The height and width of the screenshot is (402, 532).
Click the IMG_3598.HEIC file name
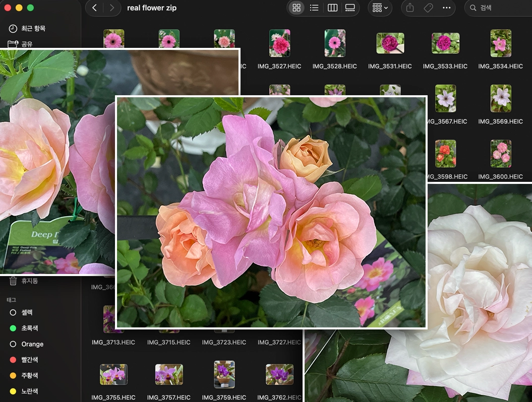447,177
